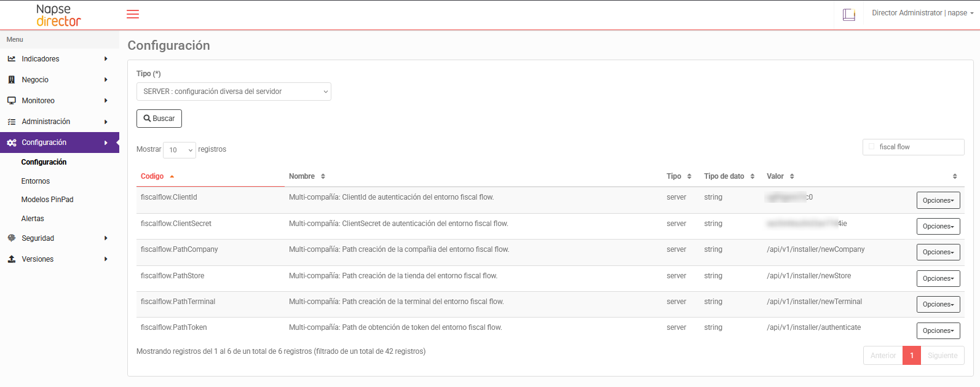Click the Monitoreo monitor icon
This screenshot has height=387, width=980.
coord(12,101)
